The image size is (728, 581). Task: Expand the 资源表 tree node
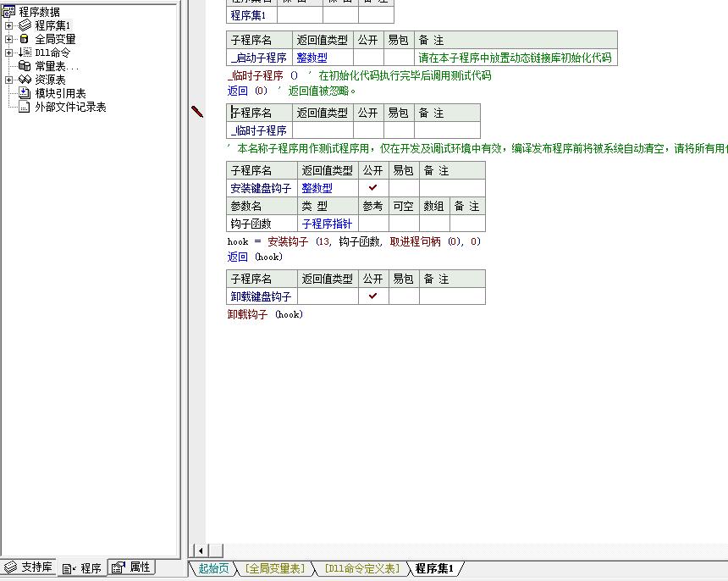[9, 80]
